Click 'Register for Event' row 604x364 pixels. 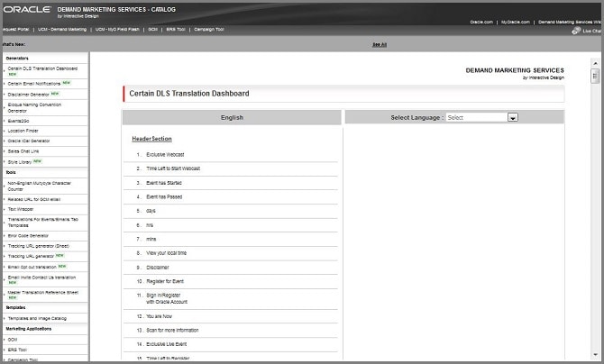(231, 282)
